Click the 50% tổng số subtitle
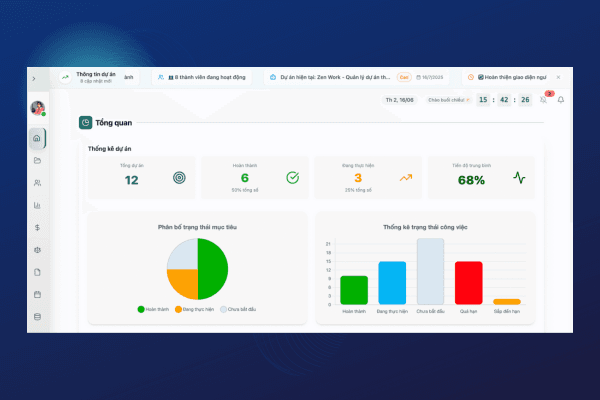Viewport: 600px width, 400px height. click(245, 190)
